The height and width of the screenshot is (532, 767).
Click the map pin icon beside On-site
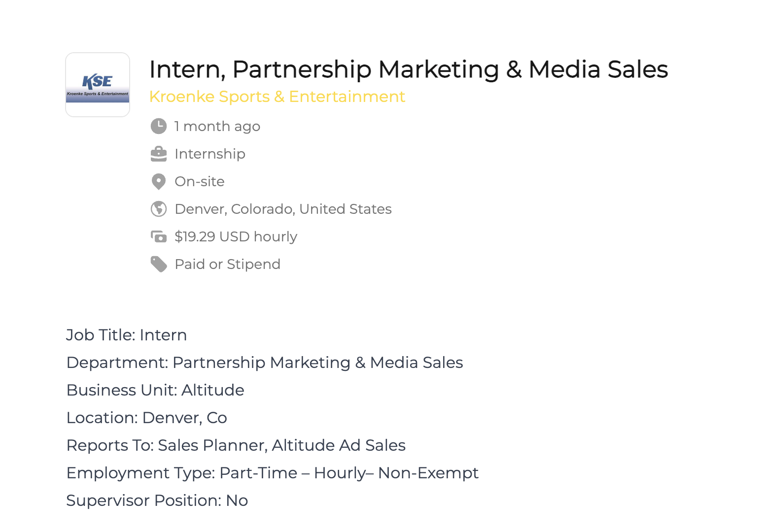click(158, 181)
